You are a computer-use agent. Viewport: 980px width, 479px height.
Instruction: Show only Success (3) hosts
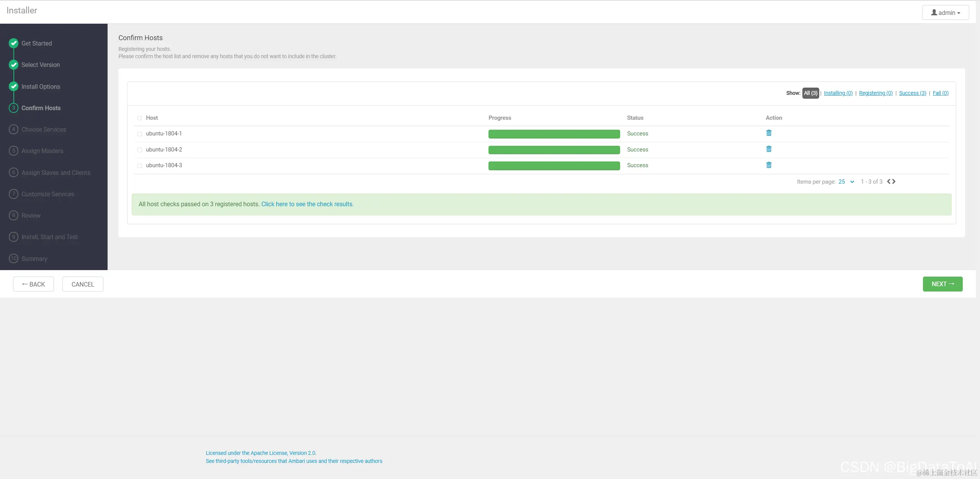913,93
